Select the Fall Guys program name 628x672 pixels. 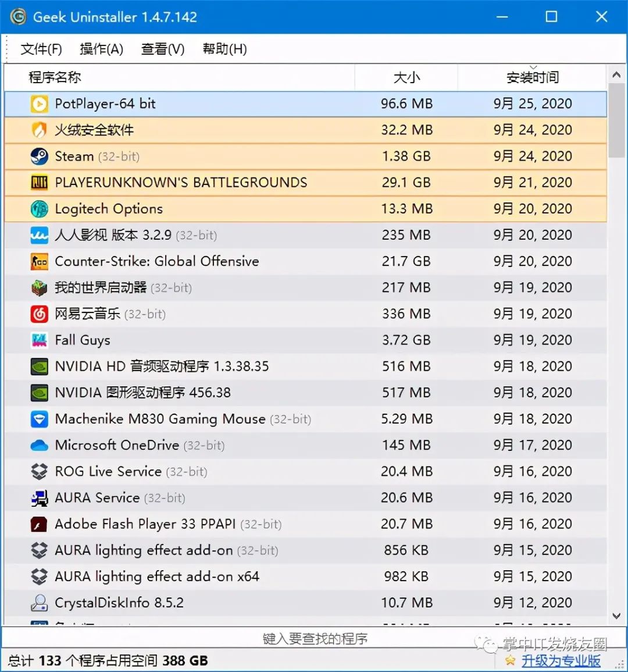pyautogui.click(x=83, y=340)
